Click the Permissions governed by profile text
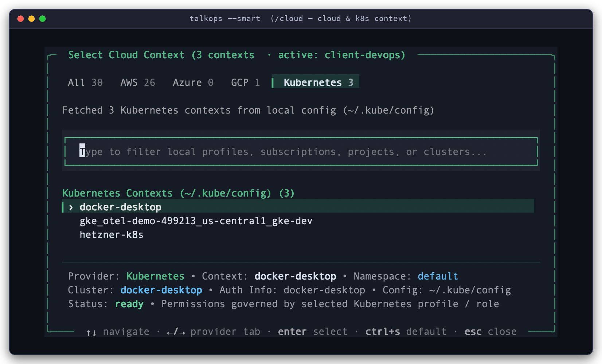The image size is (602, 364). (x=330, y=304)
